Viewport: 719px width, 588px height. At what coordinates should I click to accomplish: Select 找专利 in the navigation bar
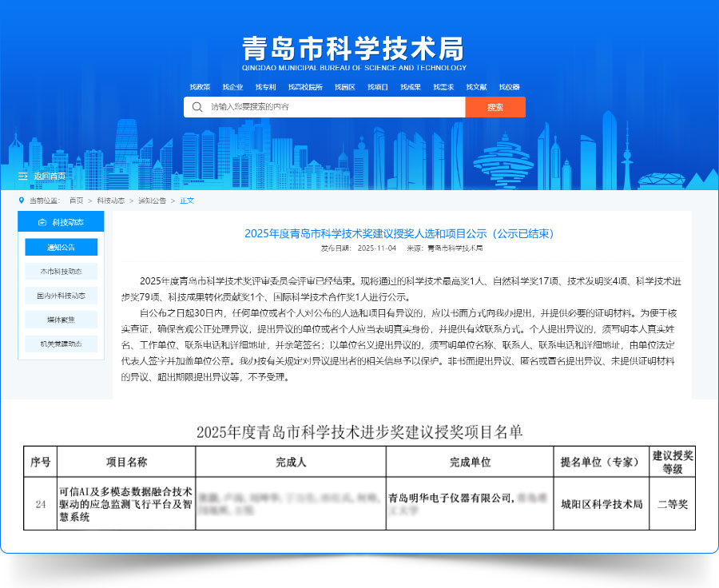pyautogui.click(x=265, y=87)
